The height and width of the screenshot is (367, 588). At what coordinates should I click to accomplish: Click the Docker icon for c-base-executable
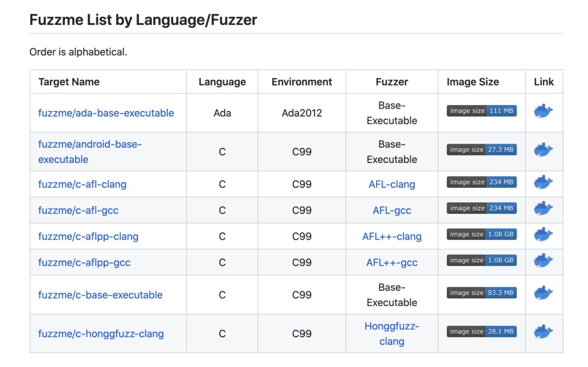tap(543, 293)
